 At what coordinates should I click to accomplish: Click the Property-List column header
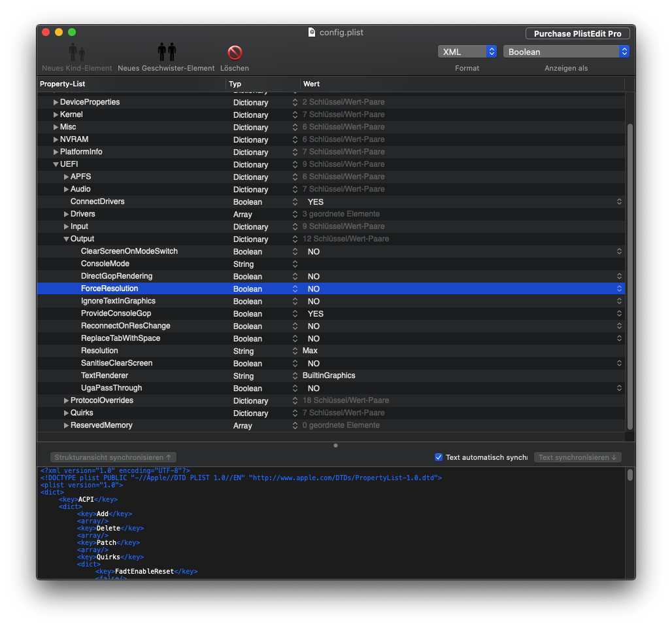pyautogui.click(x=131, y=84)
